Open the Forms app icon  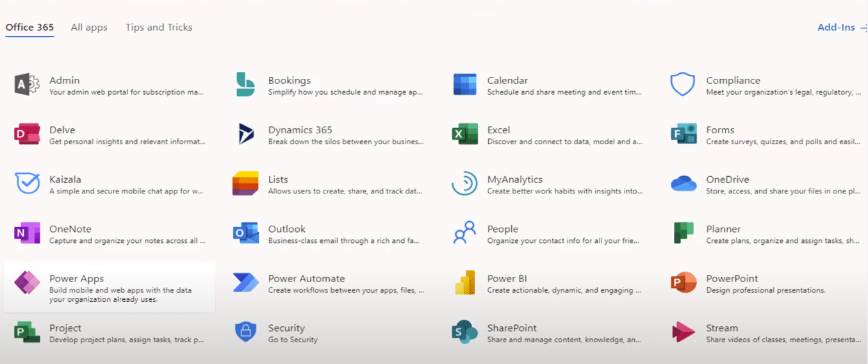pos(684,134)
